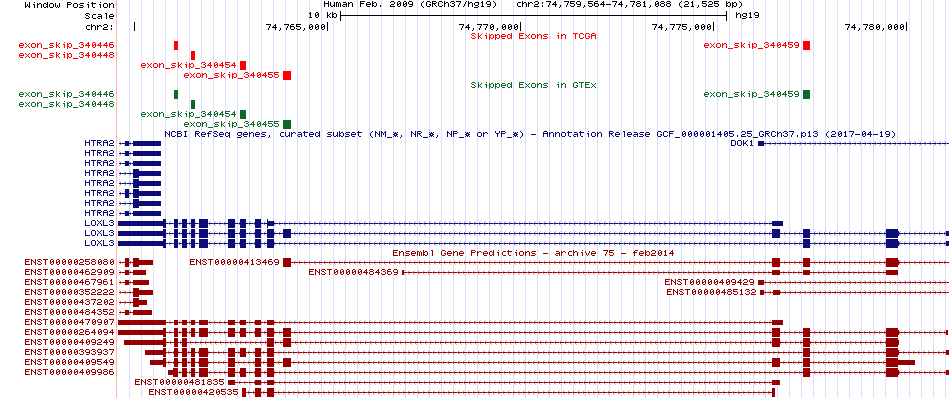Select transcript ENST00000470907
This screenshot has height=398, width=950.
pyautogui.click(x=70, y=322)
